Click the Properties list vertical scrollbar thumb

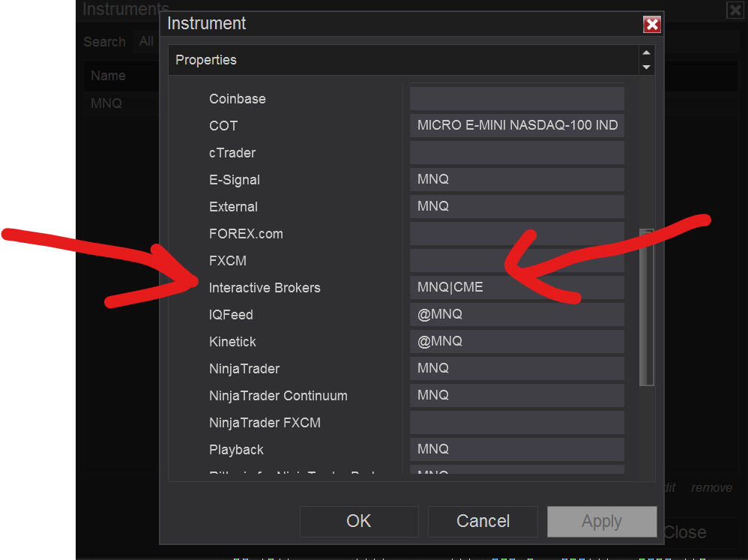(646, 307)
